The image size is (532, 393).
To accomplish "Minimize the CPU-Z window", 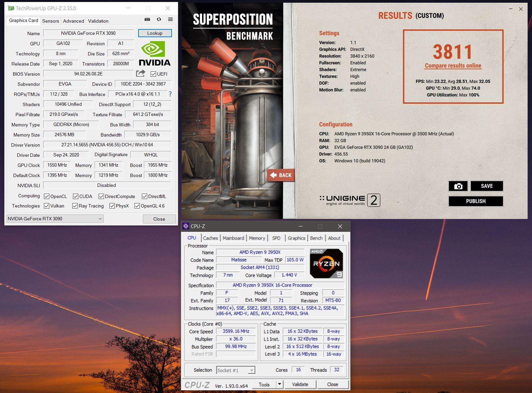I will coord(301,226).
